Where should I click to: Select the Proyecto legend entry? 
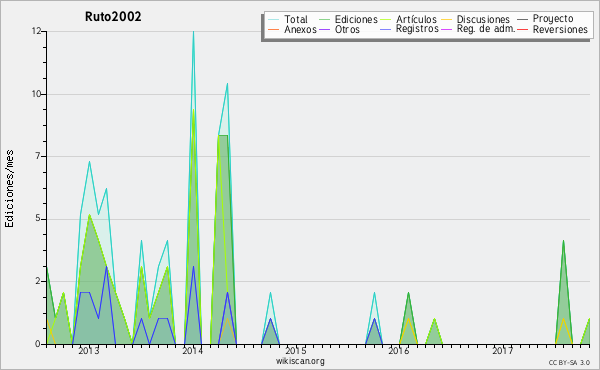[x=553, y=19]
